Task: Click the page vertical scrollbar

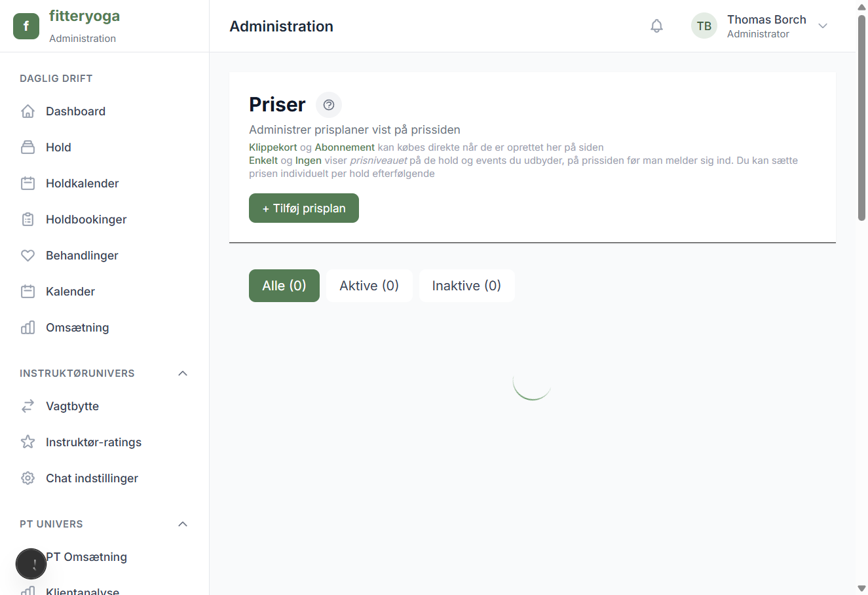Action: click(x=862, y=118)
